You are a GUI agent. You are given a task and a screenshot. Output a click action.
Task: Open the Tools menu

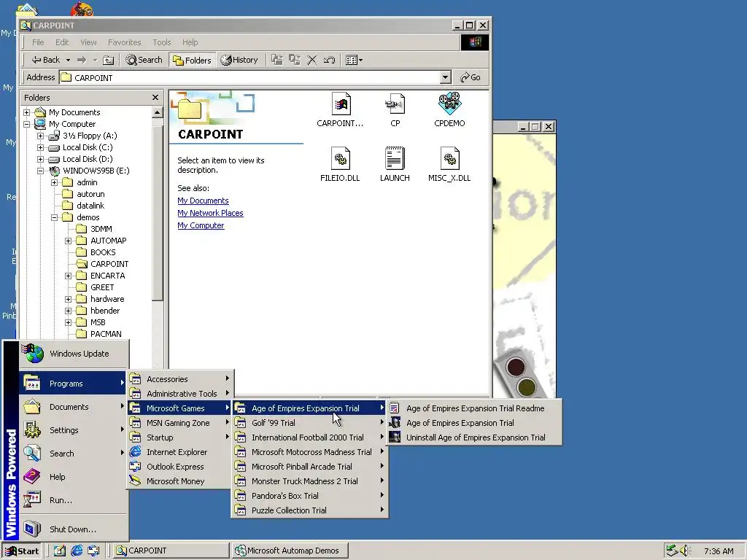(161, 42)
